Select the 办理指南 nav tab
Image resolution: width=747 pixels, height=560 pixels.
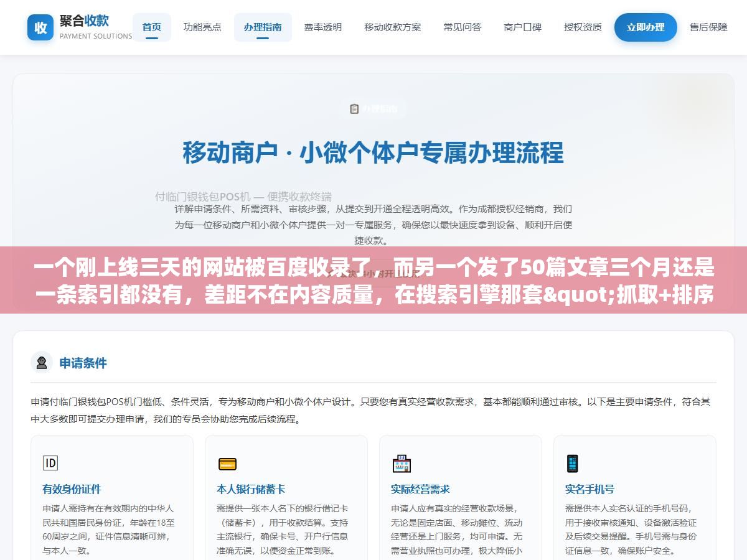(x=263, y=27)
